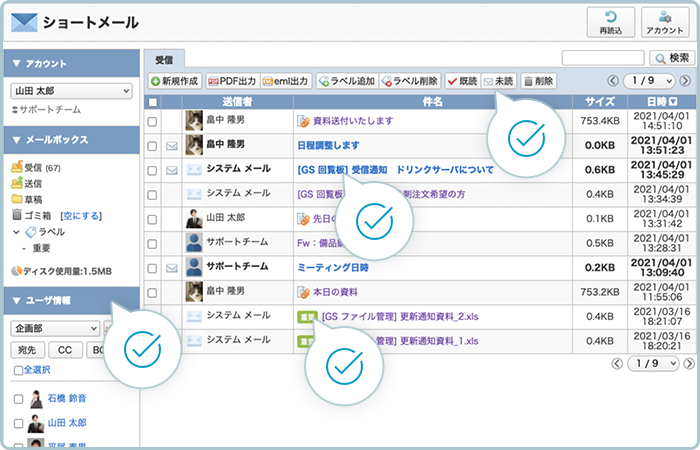Toggle the 全選択 checkbox
700x450 pixels.
[18, 371]
